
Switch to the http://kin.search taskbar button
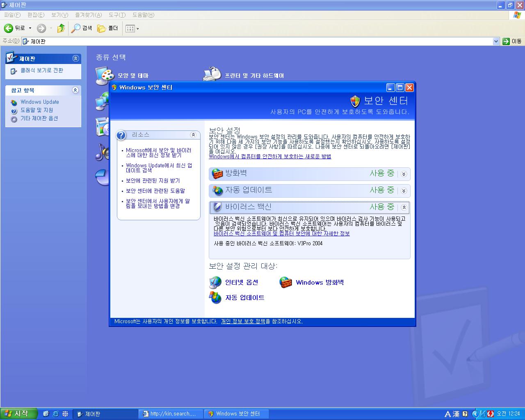pyautogui.click(x=171, y=414)
